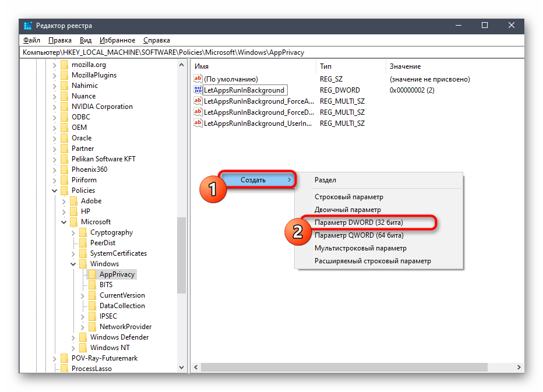Viewport: 543px width, 392px height.
Task: Click the Registry Editor app icon in title bar
Action: tap(28, 26)
